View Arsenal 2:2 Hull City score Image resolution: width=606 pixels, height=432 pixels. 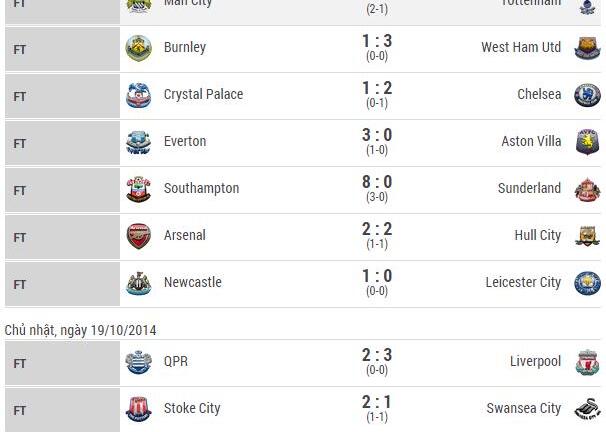(x=377, y=229)
